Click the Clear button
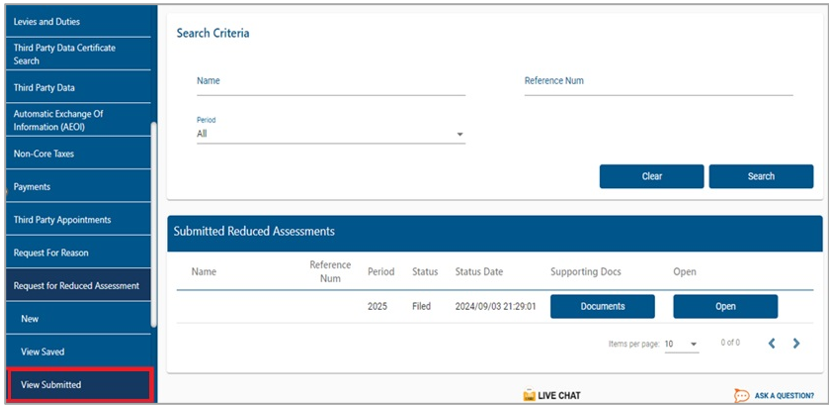 pos(652,176)
